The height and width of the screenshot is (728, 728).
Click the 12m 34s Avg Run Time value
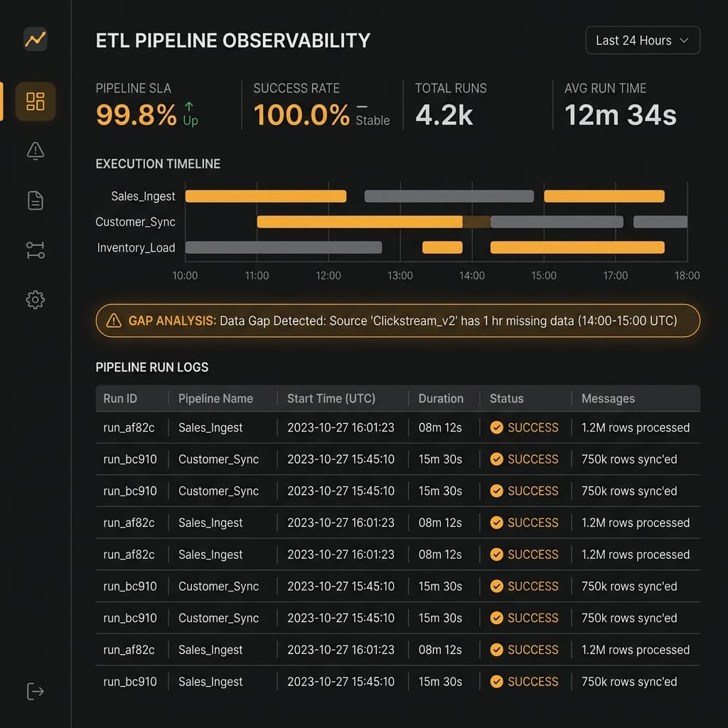(620, 114)
